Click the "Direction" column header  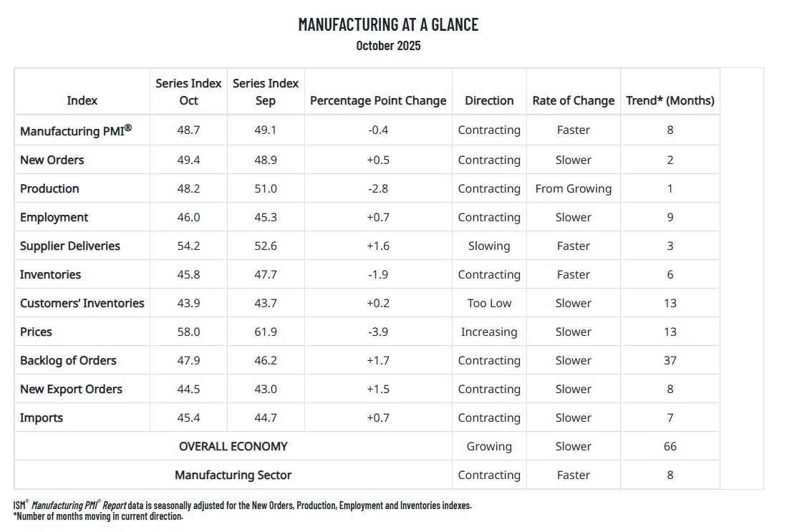click(489, 101)
